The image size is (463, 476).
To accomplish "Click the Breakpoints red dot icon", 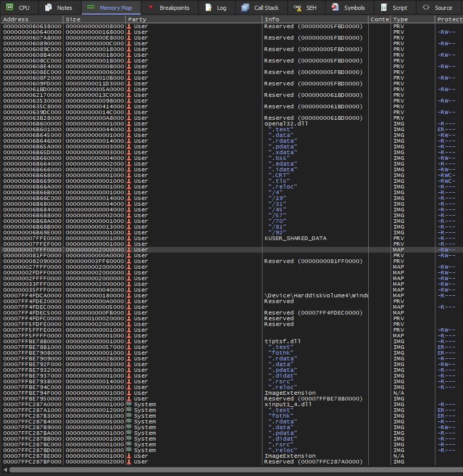I will (x=151, y=8).
